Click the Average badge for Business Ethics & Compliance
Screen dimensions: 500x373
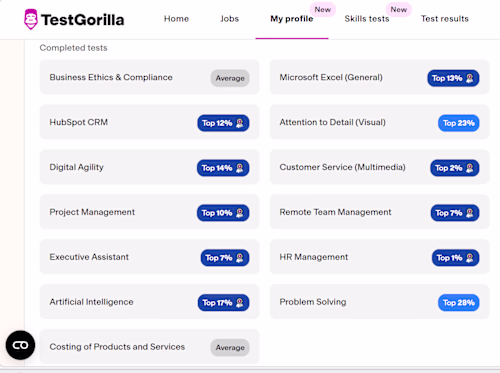pos(230,78)
